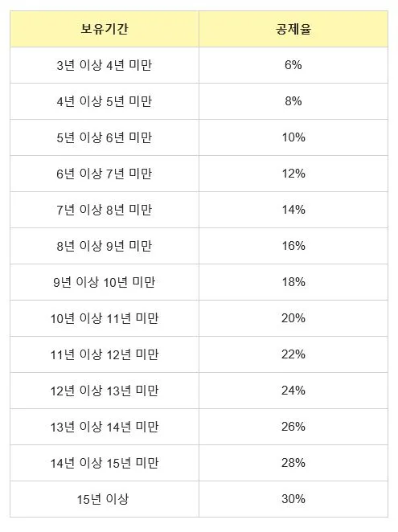Select the 8% rate cell

point(293,101)
